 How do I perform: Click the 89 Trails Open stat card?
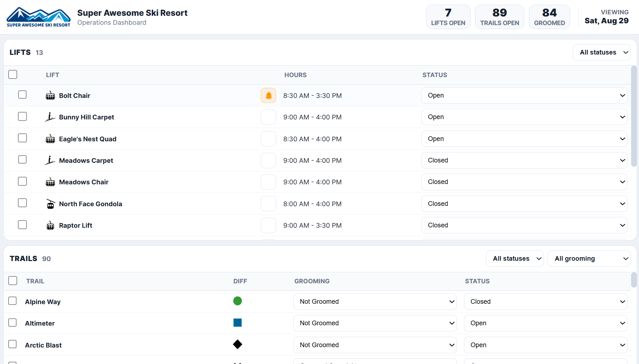click(x=500, y=17)
